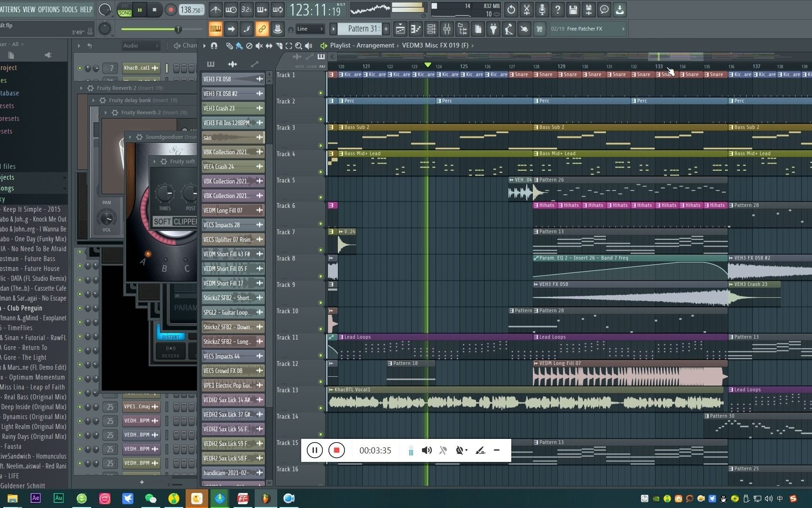Click the plus button next to Pattern 31

point(386,29)
